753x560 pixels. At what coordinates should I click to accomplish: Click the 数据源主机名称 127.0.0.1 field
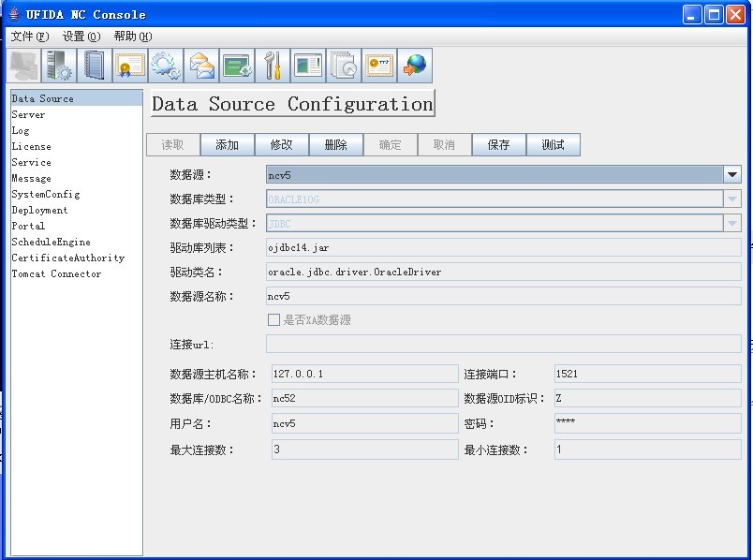[365, 374]
